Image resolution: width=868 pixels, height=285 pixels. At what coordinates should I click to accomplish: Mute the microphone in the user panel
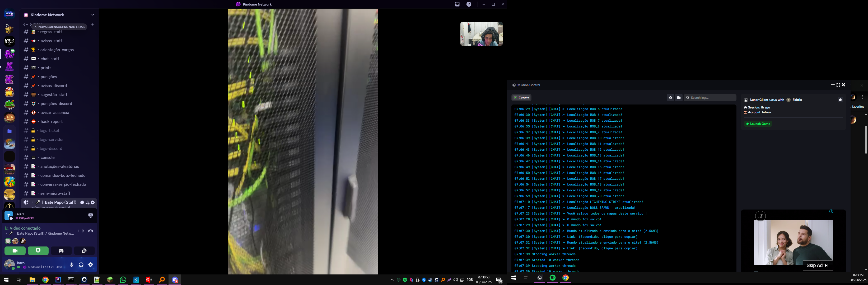[x=71, y=265]
